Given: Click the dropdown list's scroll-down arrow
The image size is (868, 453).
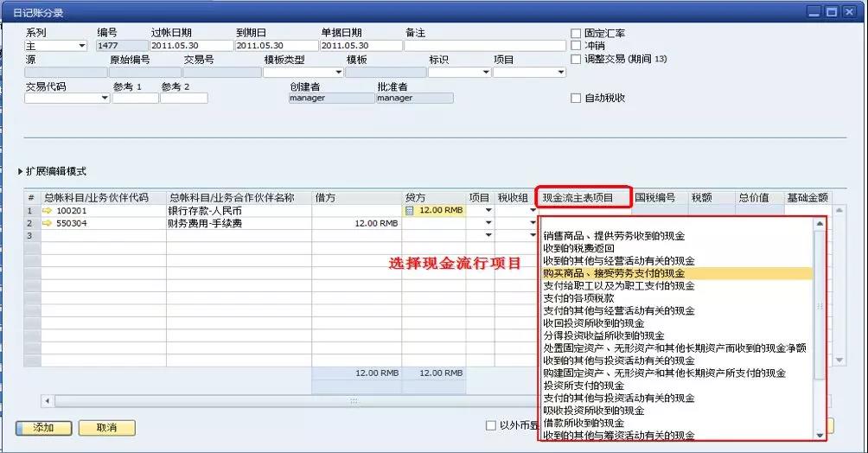Looking at the screenshot, I should (820, 435).
